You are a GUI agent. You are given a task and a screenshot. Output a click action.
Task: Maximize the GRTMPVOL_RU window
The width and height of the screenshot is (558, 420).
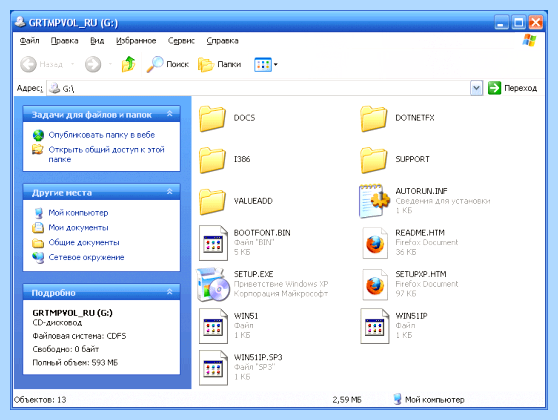coord(518,22)
